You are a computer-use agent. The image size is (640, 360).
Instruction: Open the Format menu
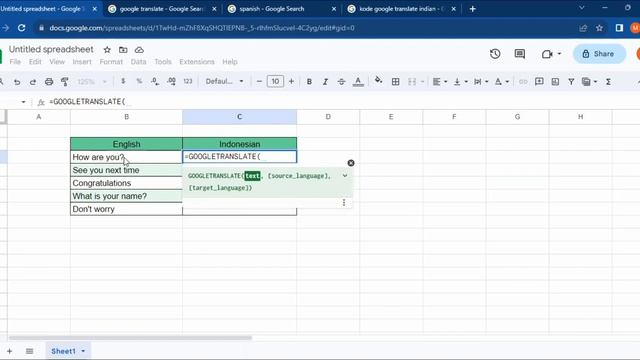pyautogui.click(x=111, y=62)
